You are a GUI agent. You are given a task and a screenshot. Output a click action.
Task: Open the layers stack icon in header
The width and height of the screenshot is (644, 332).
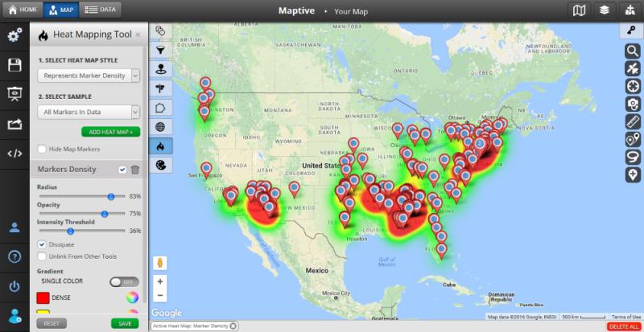(x=603, y=10)
